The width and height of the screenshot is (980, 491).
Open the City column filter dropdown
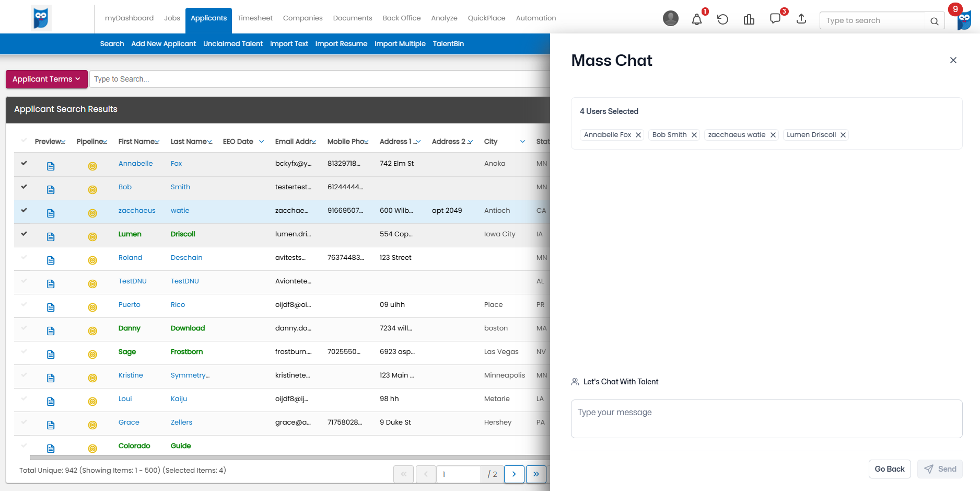[x=522, y=142]
